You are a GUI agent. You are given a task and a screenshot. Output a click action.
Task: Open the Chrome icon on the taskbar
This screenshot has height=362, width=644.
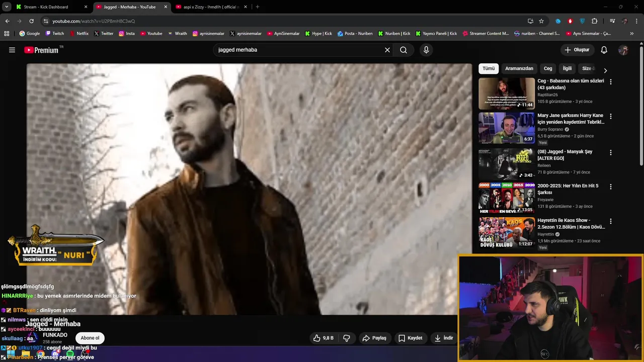click(x=40, y=354)
